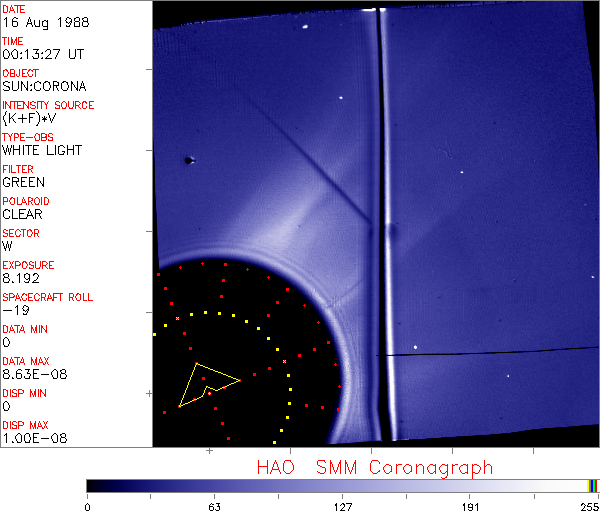The image size is (600, 512).
Task: Click the color bar tick label 255
Action: point(587,506)
